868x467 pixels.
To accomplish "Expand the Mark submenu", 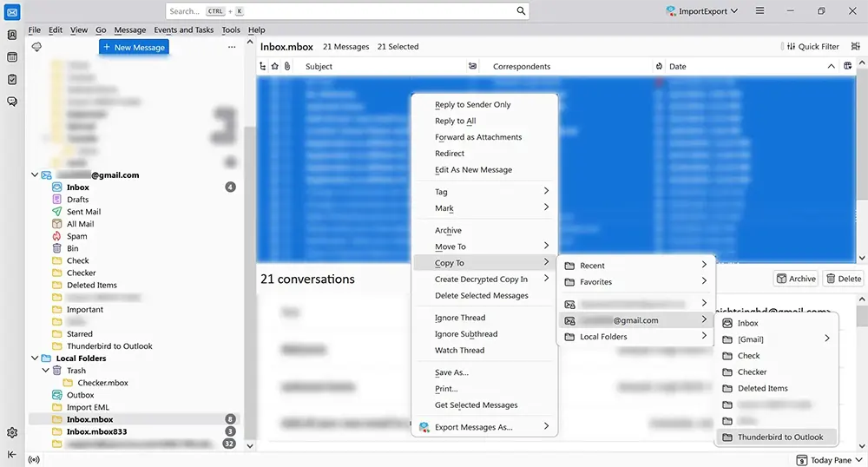I will 485,207.
